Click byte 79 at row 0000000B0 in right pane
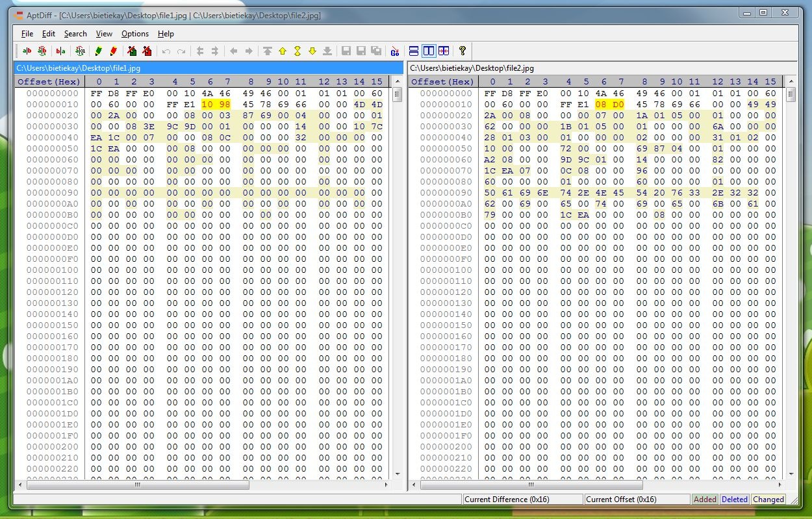812x519 pixels. (x=490, y=215)
